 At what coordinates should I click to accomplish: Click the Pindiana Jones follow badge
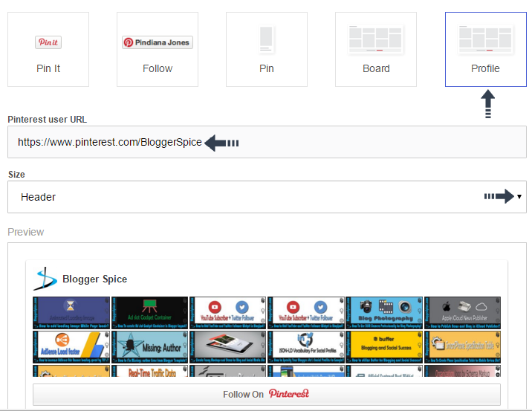tap(158, 42)
